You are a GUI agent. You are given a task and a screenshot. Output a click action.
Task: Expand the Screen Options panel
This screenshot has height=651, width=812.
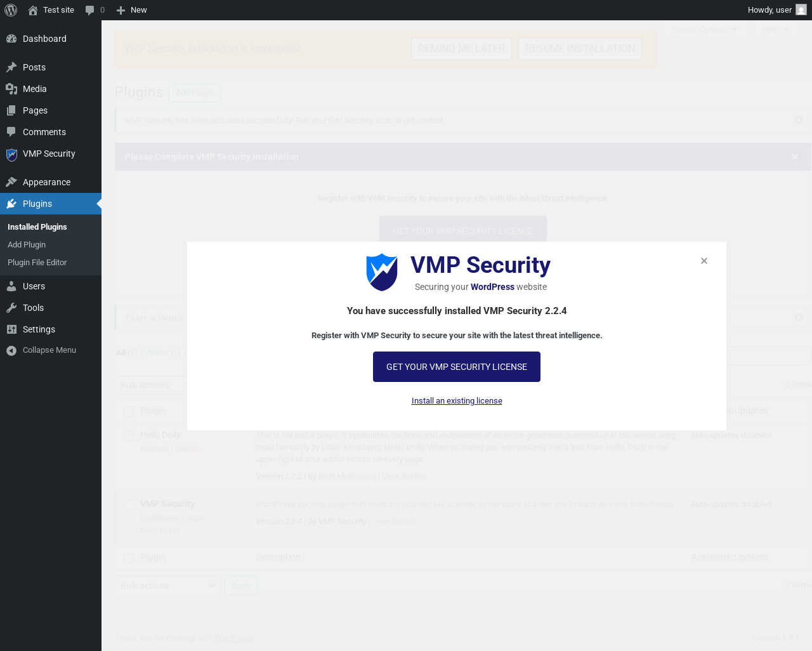point(705,29)
